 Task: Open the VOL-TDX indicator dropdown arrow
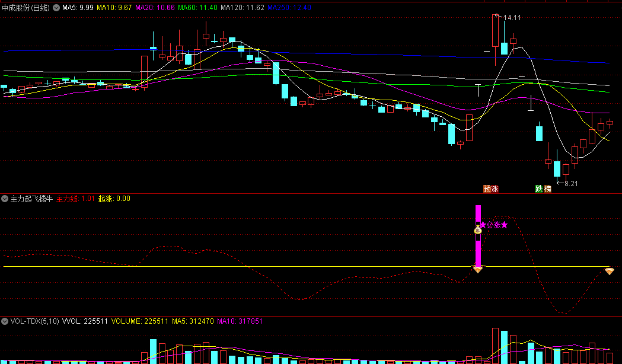(x=5, y=321)
